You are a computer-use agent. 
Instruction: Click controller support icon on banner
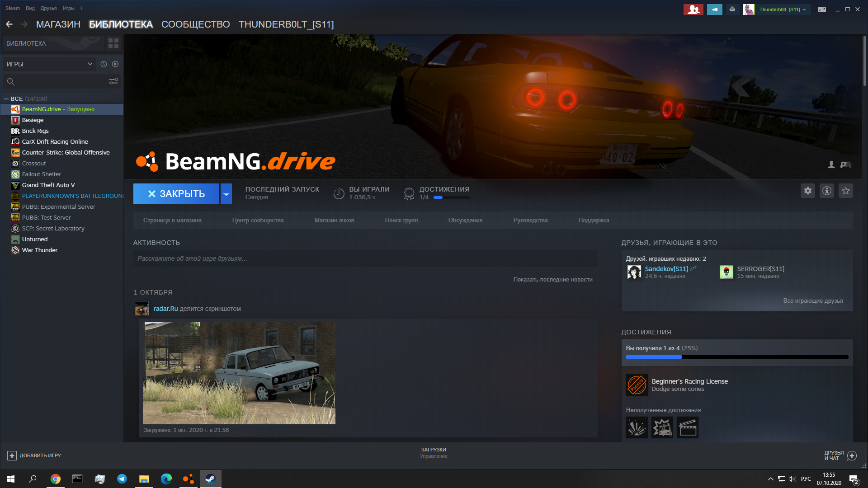pos(846,165)
